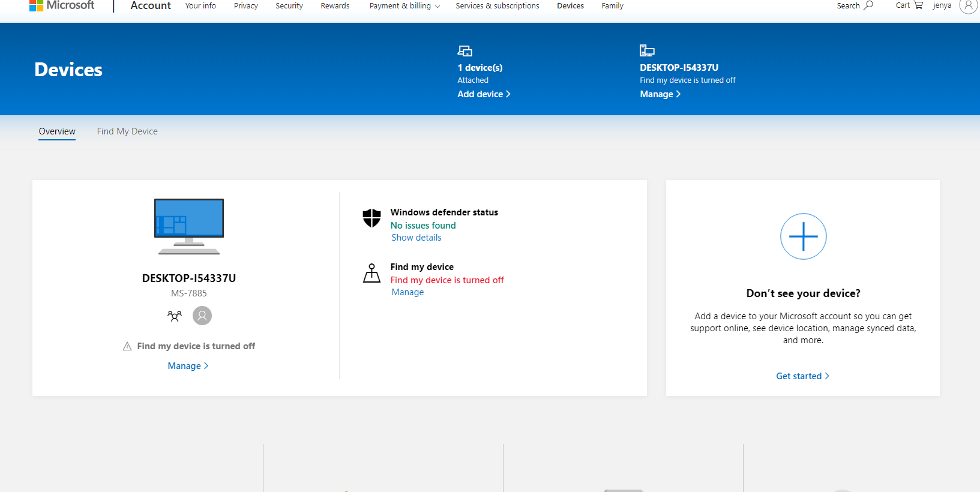Click 'No issues found' status text
Image resolution: width=980 pixels, height=492 pixels.
coord(423,226)
